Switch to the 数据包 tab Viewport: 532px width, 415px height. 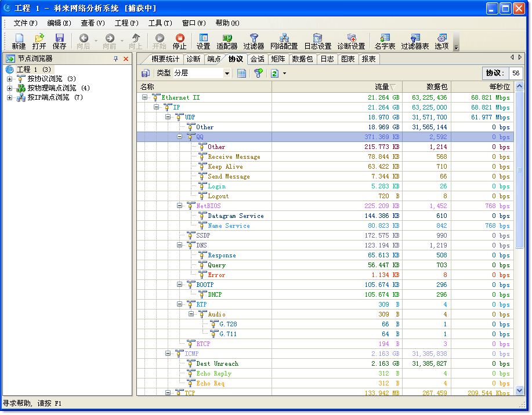pos(302,59)
